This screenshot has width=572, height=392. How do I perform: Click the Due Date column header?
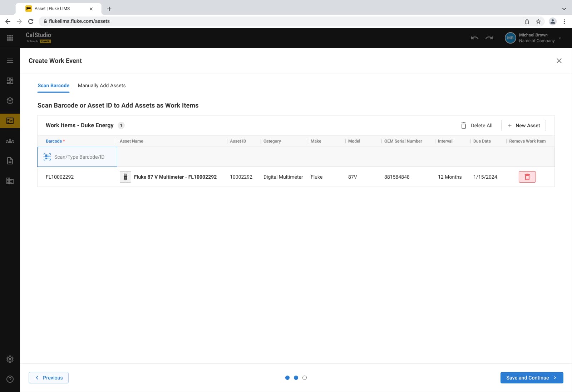coord(482,141)
